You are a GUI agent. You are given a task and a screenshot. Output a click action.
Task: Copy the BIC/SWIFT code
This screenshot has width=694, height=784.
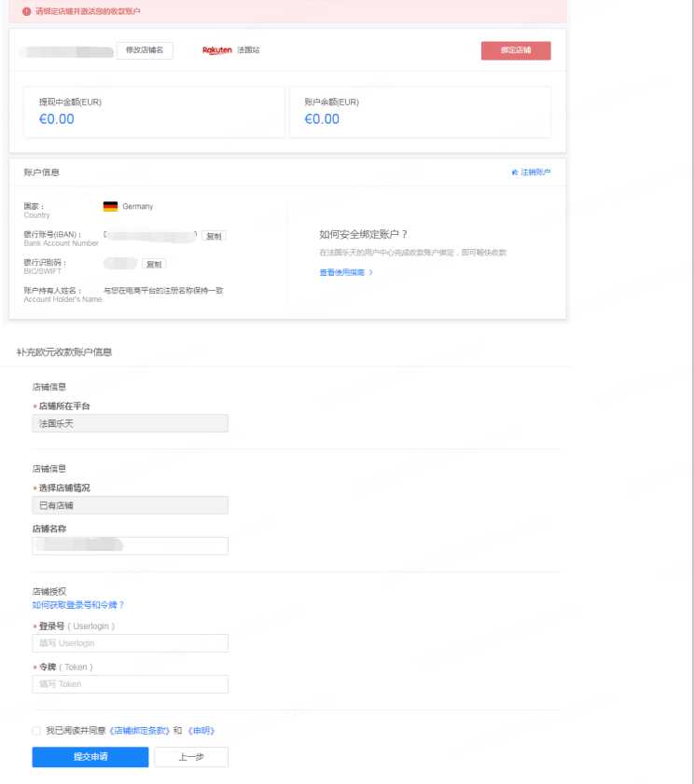(154, 264)
